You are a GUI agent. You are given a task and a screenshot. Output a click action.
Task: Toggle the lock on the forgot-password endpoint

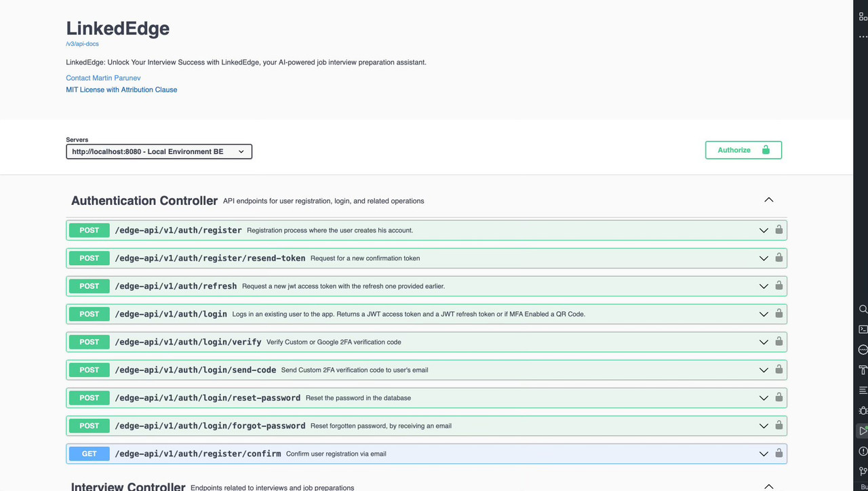click(x=778, y=425)
